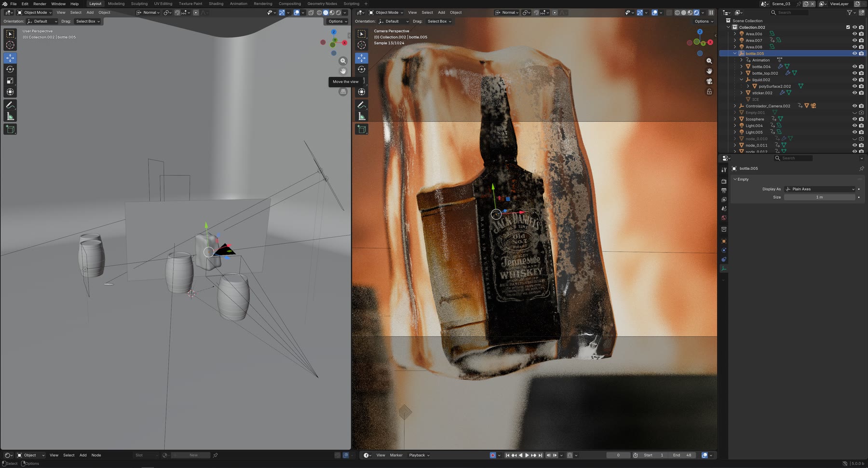
Task: Pause the render preview in Camera Perspective viewport
Action: (x=711, y=13)
